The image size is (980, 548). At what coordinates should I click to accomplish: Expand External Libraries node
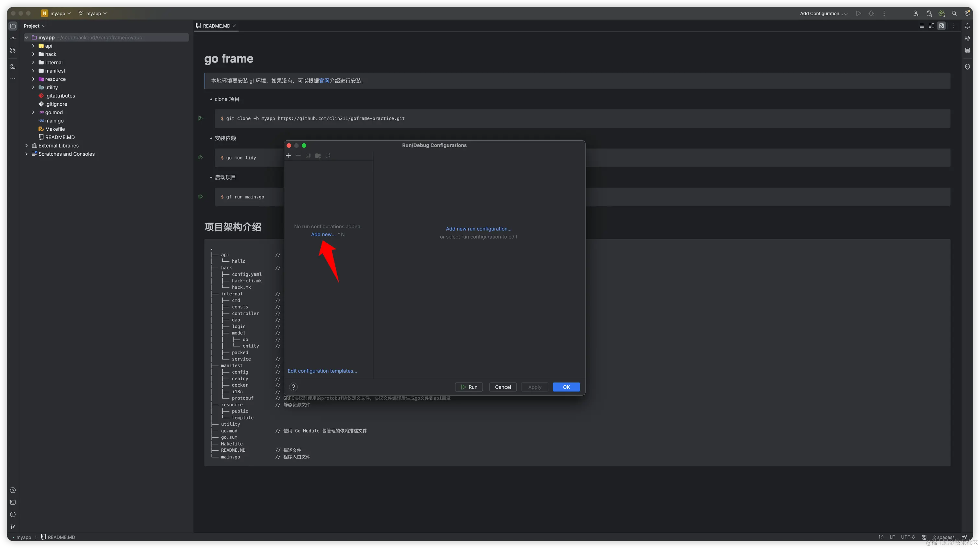27,146
